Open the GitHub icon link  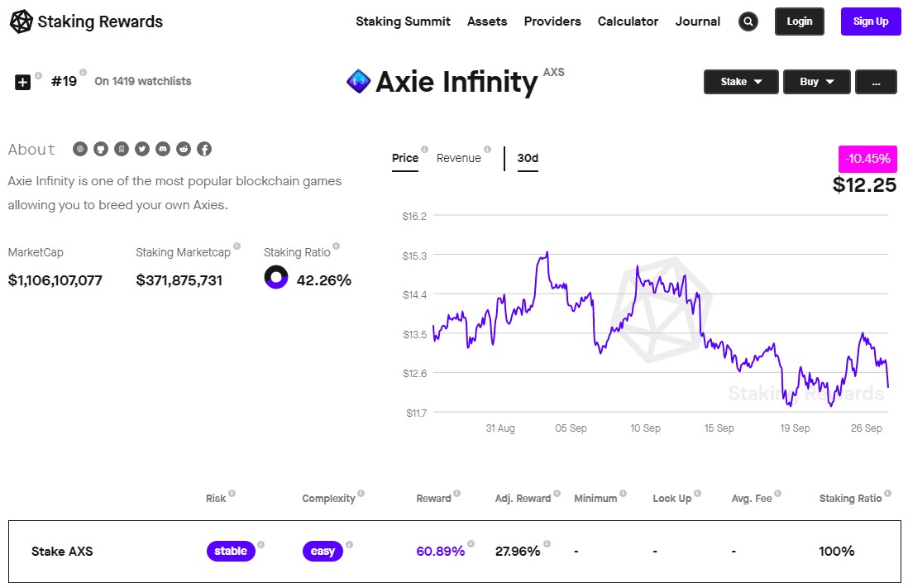(x=101, y=149)
